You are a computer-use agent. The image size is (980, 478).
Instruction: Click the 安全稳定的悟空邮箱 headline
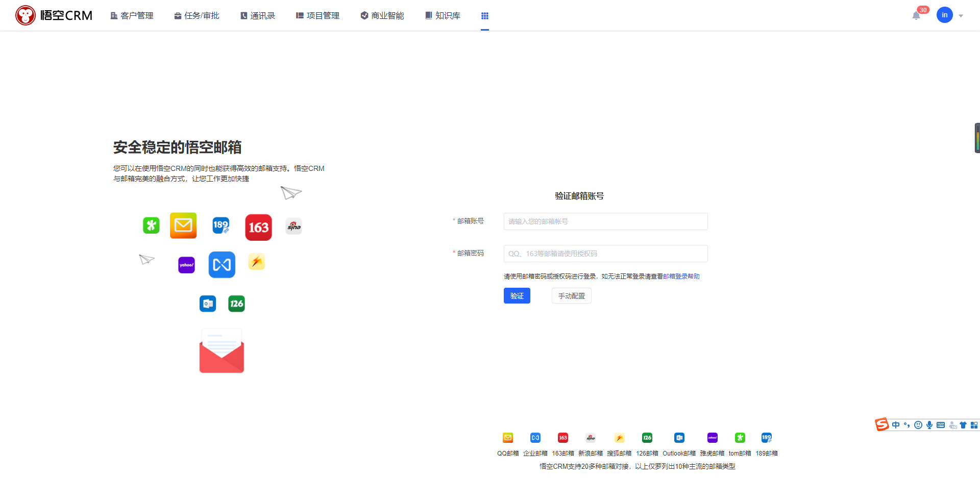[x=178, y=147]
